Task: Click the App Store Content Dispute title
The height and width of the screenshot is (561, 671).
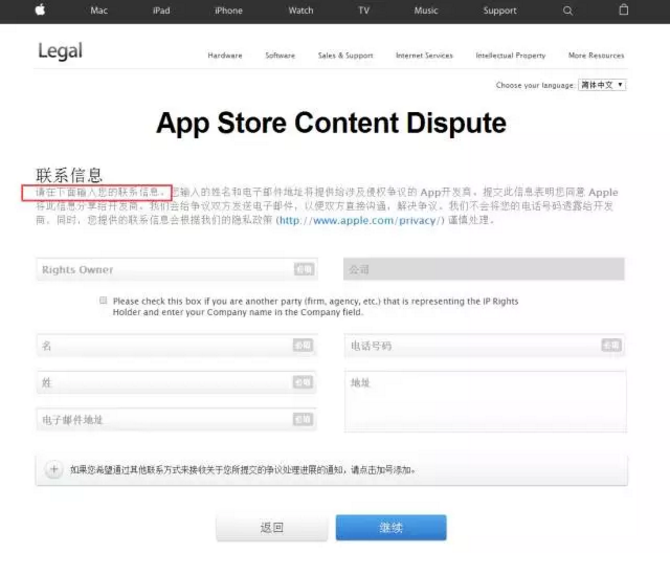Action: coord(331,123)
